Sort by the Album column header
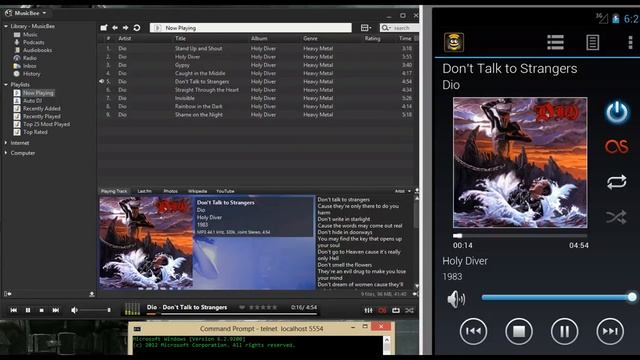Image resolution: width=640 pixels, height=360 pixels. (259, 38)
